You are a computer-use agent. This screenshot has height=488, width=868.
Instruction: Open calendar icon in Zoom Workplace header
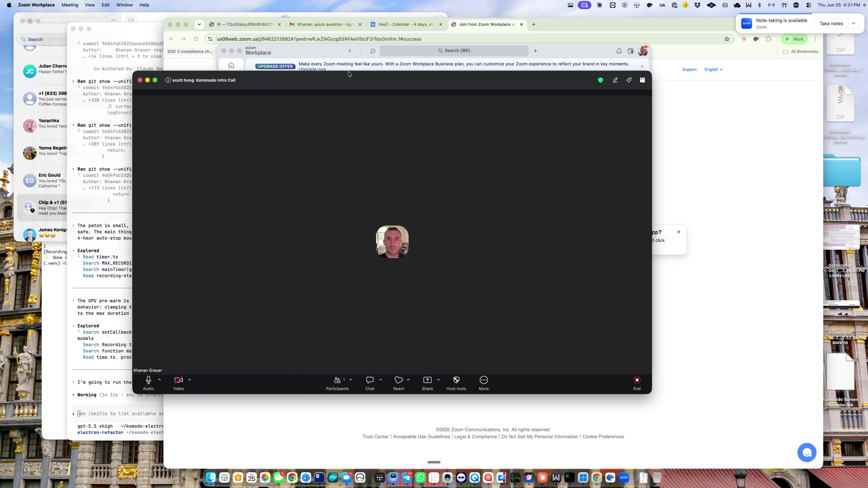click(630, 51)
